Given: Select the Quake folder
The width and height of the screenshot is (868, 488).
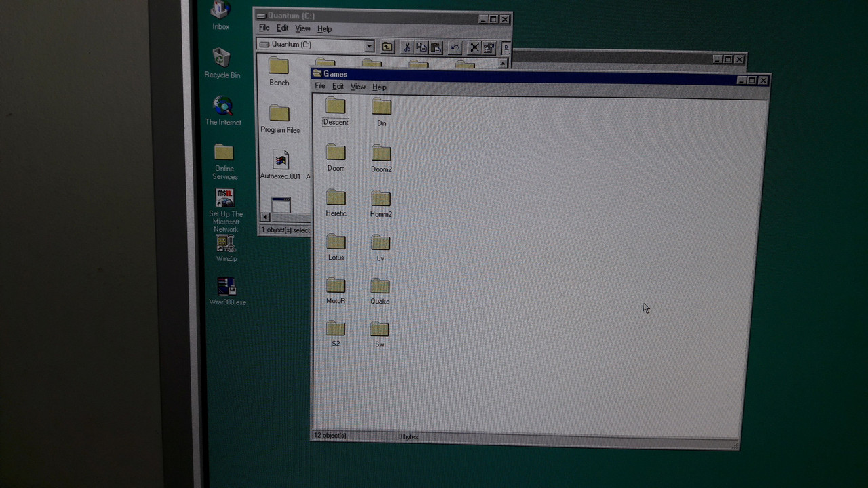Looking at the screenshot, I should tap(380, 291).
